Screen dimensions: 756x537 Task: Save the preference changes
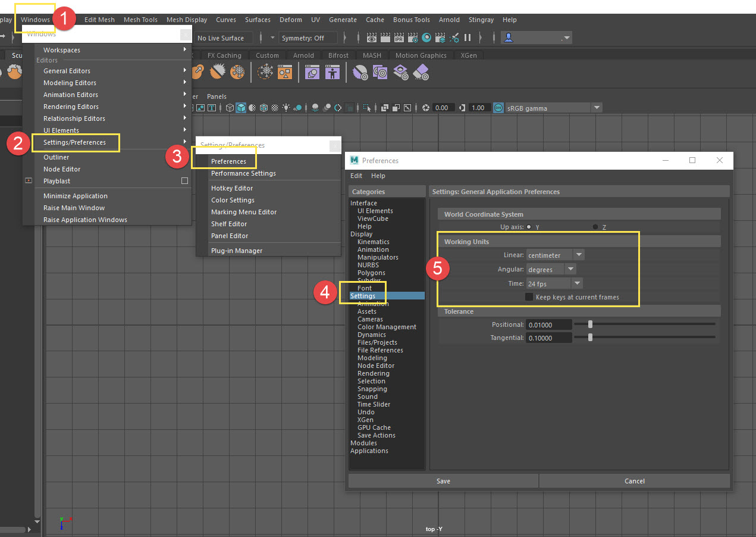tap(443, 481)
